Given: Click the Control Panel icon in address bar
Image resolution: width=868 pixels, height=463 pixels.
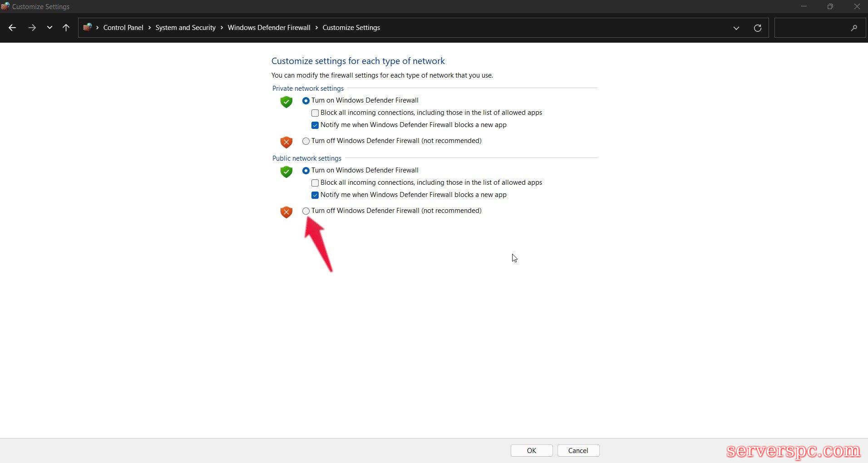Looking at the screenshot, I should pos(88,27).
